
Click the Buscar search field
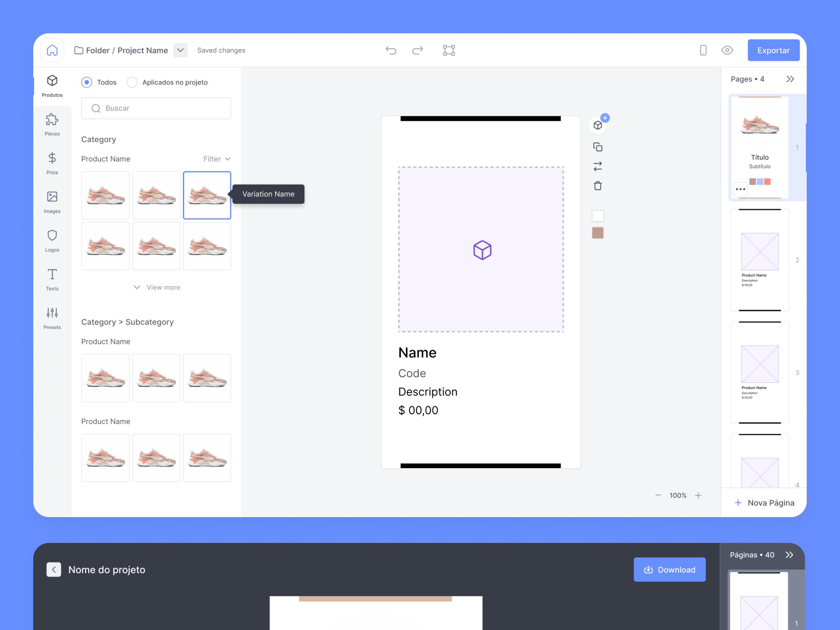tap(156, 108)
